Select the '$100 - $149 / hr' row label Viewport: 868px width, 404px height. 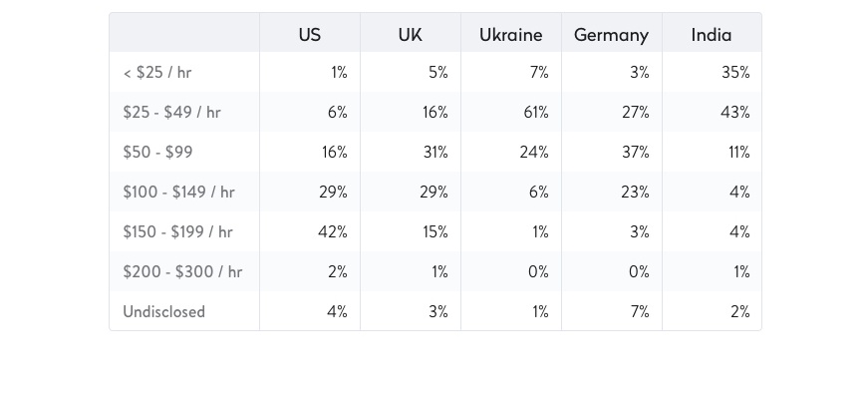coord(178,193)
